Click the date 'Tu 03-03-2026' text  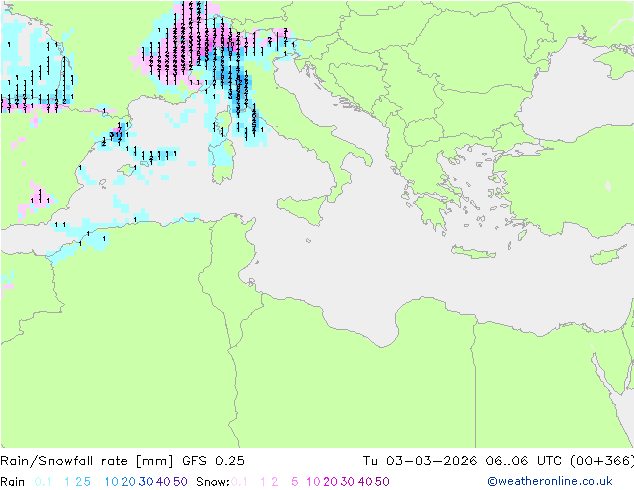pos(420,461)
